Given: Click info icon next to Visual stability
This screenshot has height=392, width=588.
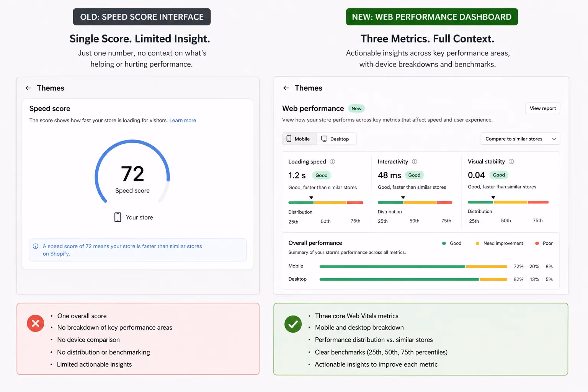Looking at the screenshot, I should pyautogui.click(x=511, y=162).
